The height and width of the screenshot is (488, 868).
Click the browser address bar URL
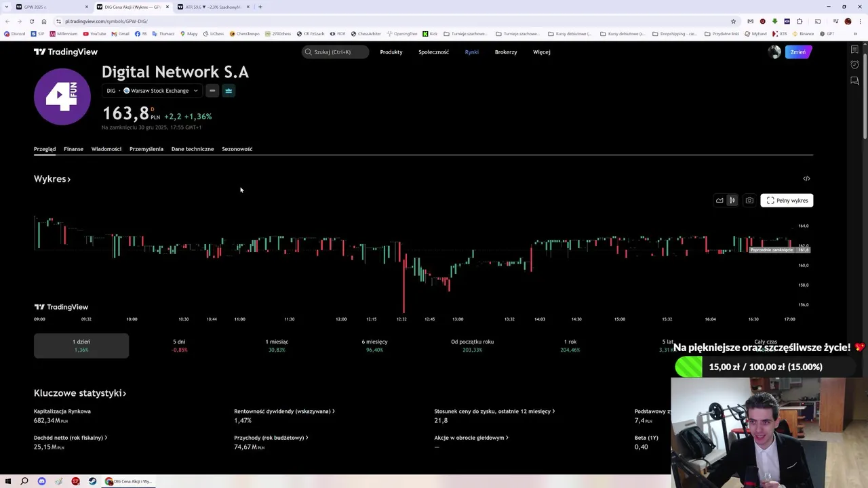106,21
